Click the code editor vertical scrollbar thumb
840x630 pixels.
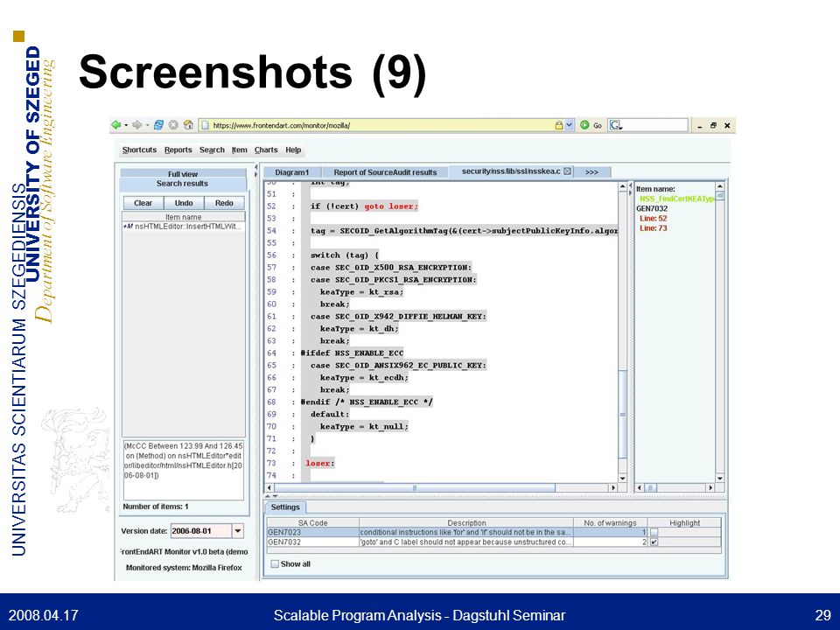click(x=622, y=414)
